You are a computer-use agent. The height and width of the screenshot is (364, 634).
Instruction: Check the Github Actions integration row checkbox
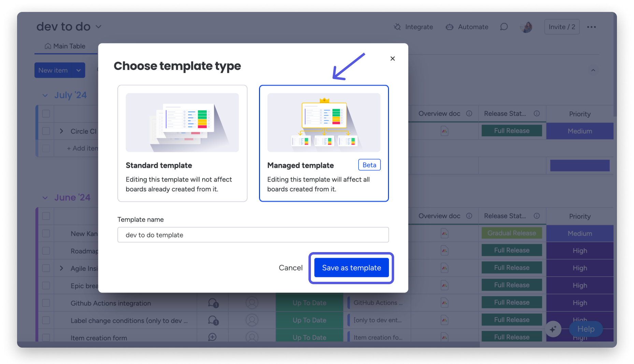pyautogui.click(x=46, y=303)
